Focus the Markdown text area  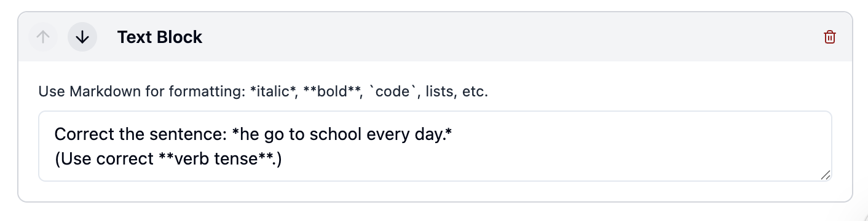(x=435, y=146)
